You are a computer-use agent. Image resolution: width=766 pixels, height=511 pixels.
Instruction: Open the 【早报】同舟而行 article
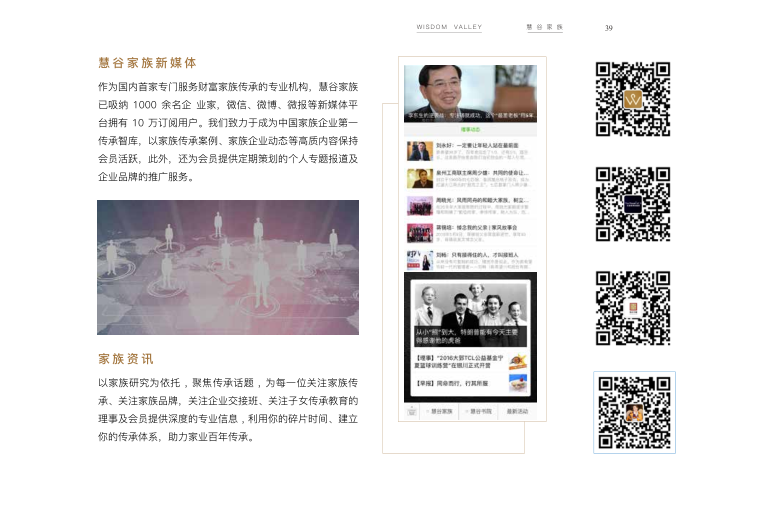click(x=470, y=383)
